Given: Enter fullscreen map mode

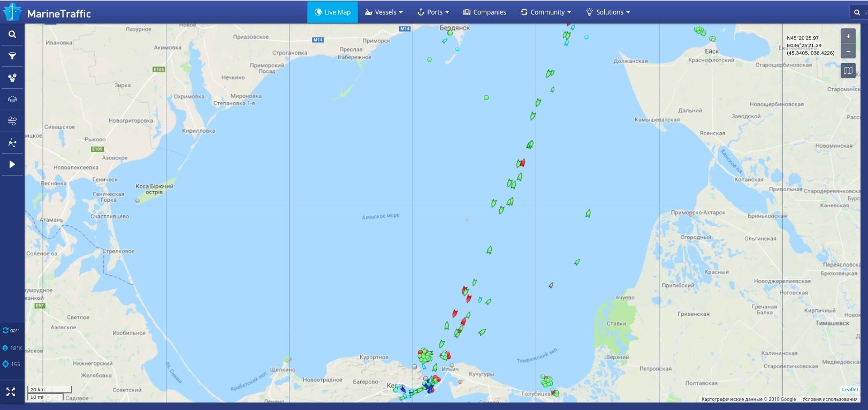Looking at the screenshot, I should coord(11,392).
